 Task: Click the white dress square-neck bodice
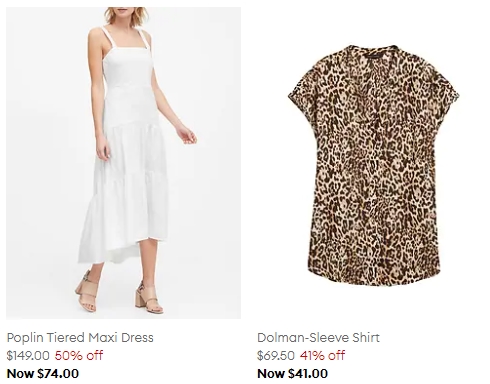[126, 68]
